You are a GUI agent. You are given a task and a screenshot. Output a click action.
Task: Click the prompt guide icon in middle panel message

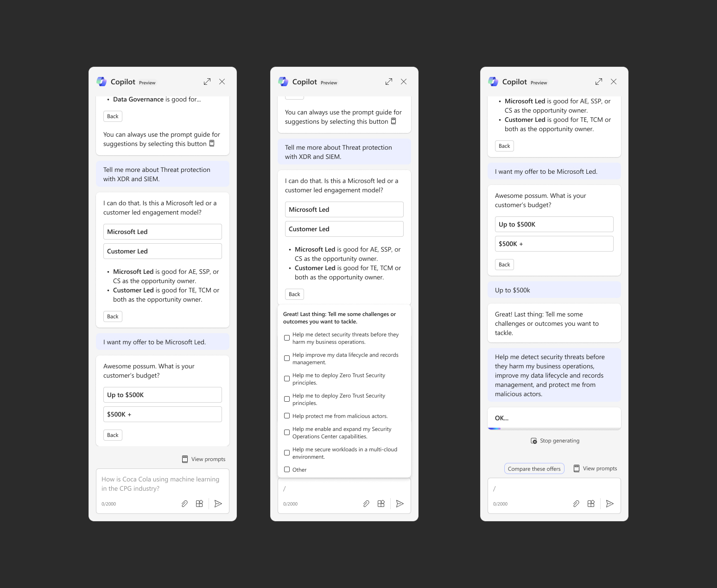click(x=393, y=121)
